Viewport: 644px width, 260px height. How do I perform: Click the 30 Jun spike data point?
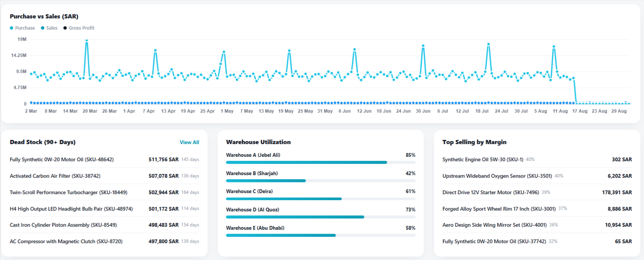click(423, 46)
